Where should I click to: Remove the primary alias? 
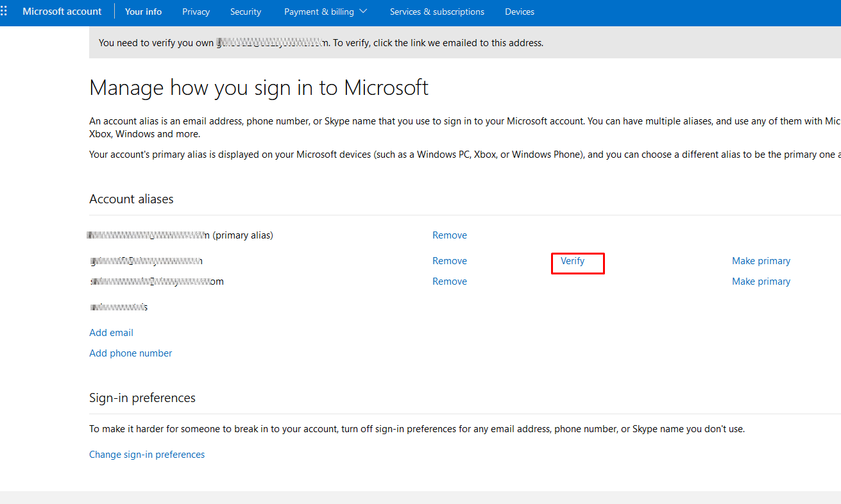(x=449, y=235)
